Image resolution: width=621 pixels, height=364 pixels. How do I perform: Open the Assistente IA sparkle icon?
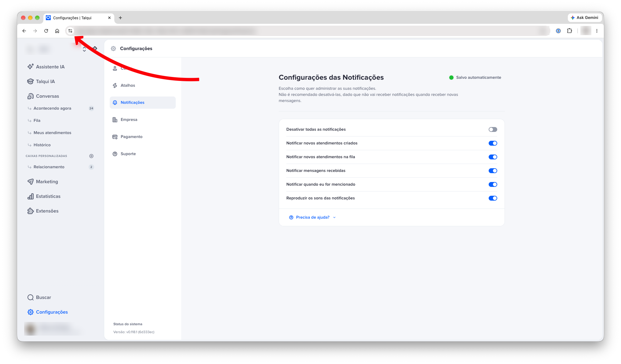click(x=31, y=67)
